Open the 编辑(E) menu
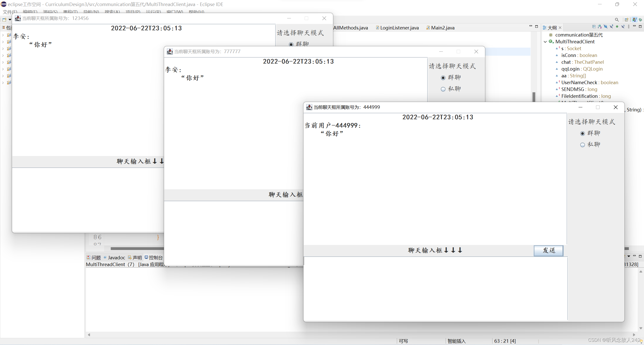The image size is (644, 345). (30, 12)
